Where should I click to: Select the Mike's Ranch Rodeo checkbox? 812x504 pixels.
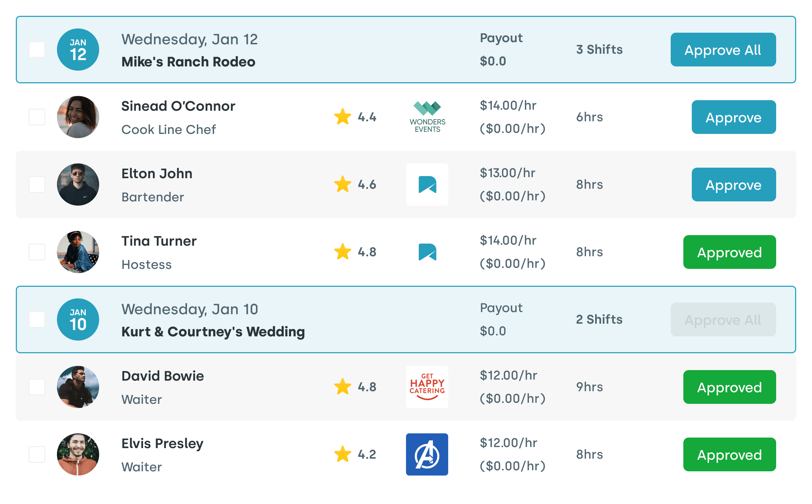click(37, 50)
